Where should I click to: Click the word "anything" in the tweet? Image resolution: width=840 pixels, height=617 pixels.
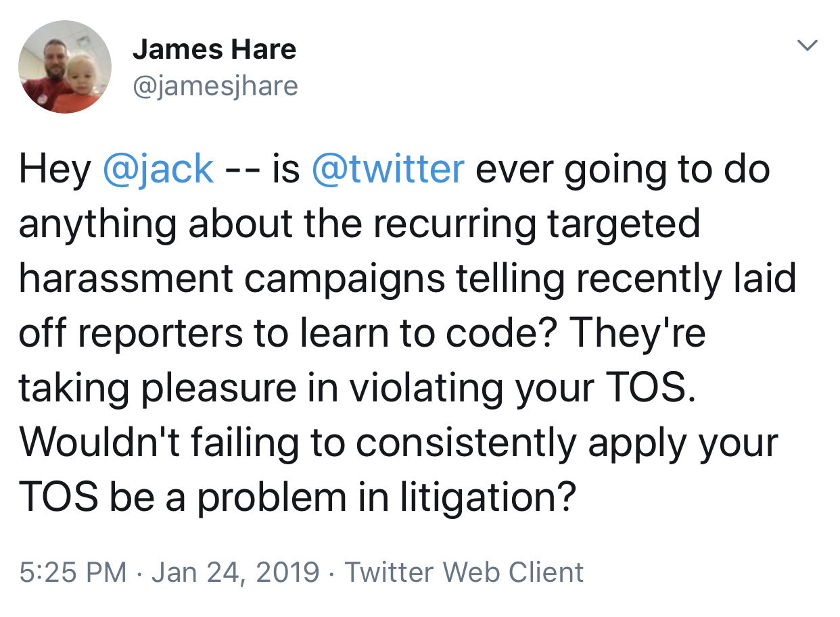pos(97,224)
